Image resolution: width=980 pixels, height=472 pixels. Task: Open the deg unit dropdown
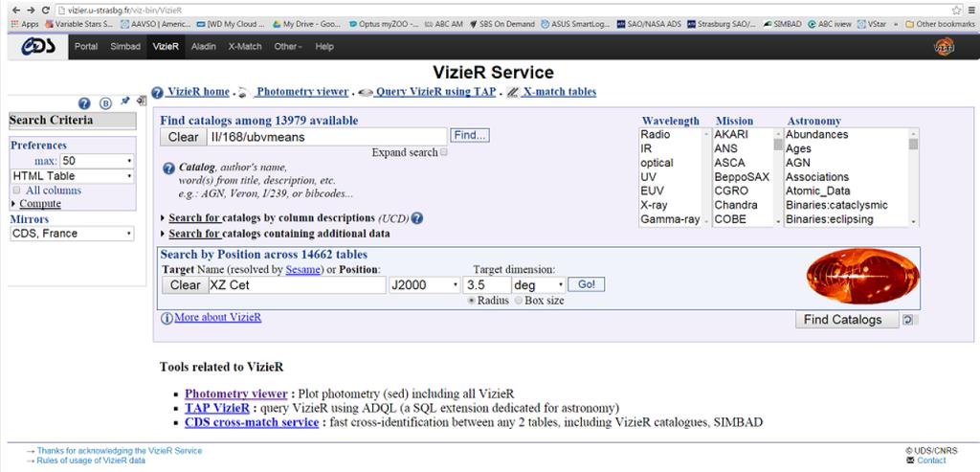click(x=538, y=285)
